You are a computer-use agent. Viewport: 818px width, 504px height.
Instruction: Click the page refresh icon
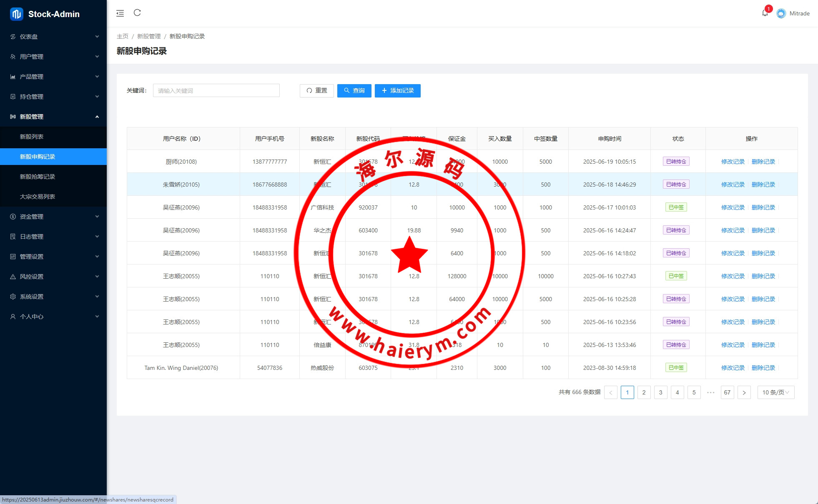coord(137,13)
